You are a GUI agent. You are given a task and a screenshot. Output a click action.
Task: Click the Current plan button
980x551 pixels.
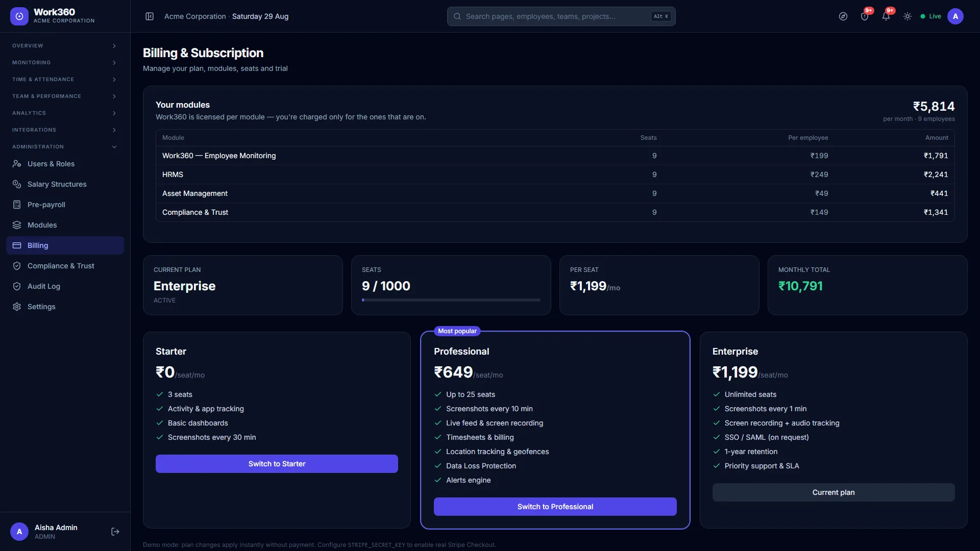pyautogui.click(x=834, y=492)
